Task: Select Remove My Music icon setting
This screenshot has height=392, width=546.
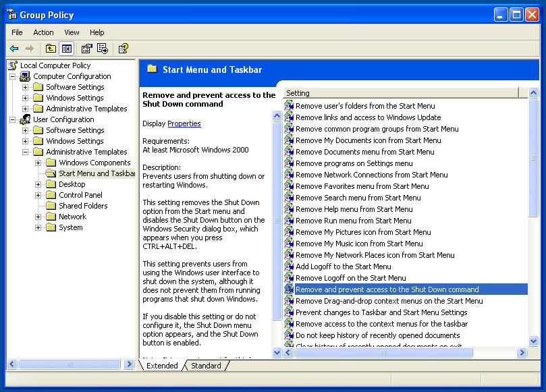Action: (x=359, y=244)
